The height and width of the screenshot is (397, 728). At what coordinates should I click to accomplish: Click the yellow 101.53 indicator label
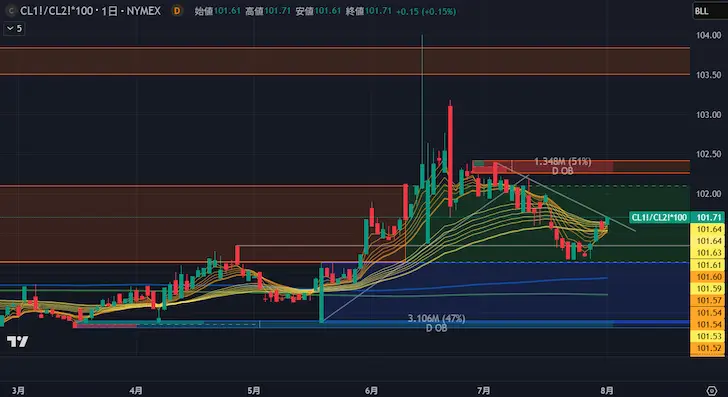[x=709, y=336]
